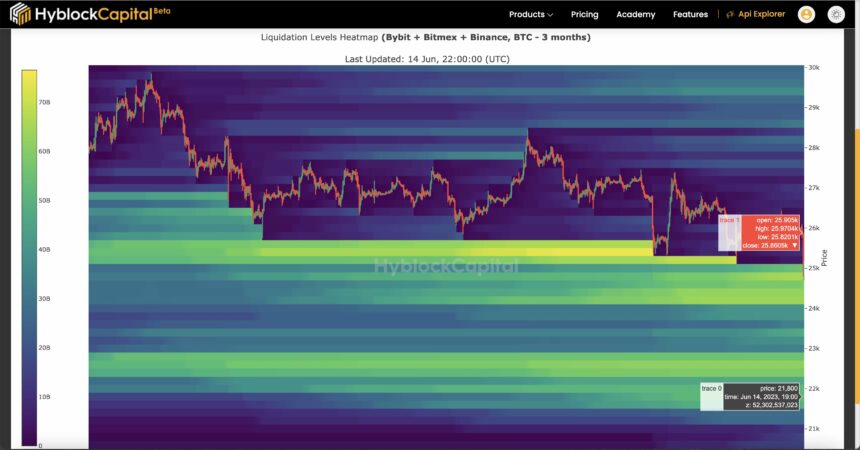
Task: Go to the Academy section
Action: 636,14
